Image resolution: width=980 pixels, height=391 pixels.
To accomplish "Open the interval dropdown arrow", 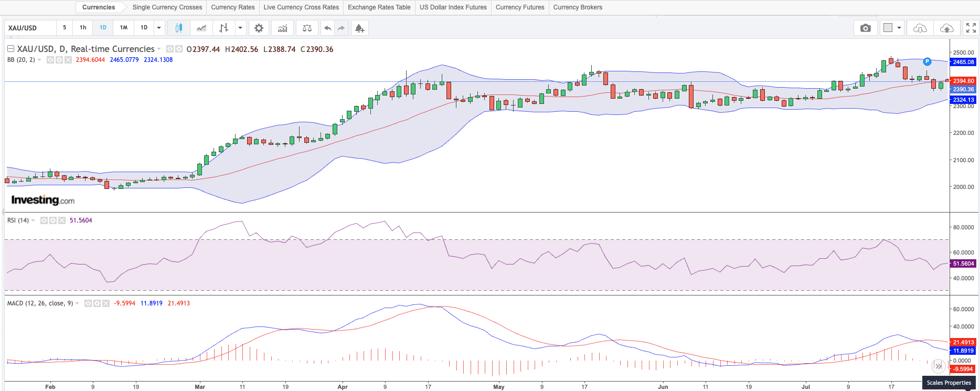I will (x=159, y=28).
